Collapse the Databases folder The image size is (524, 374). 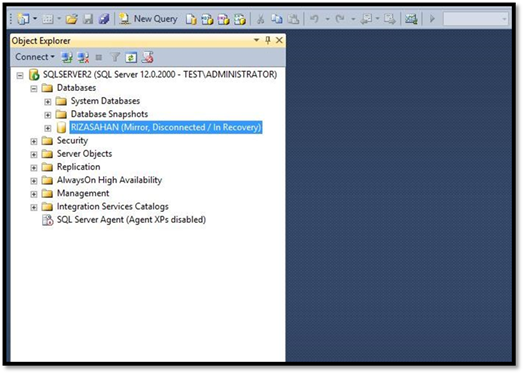[x=34, y=89]
